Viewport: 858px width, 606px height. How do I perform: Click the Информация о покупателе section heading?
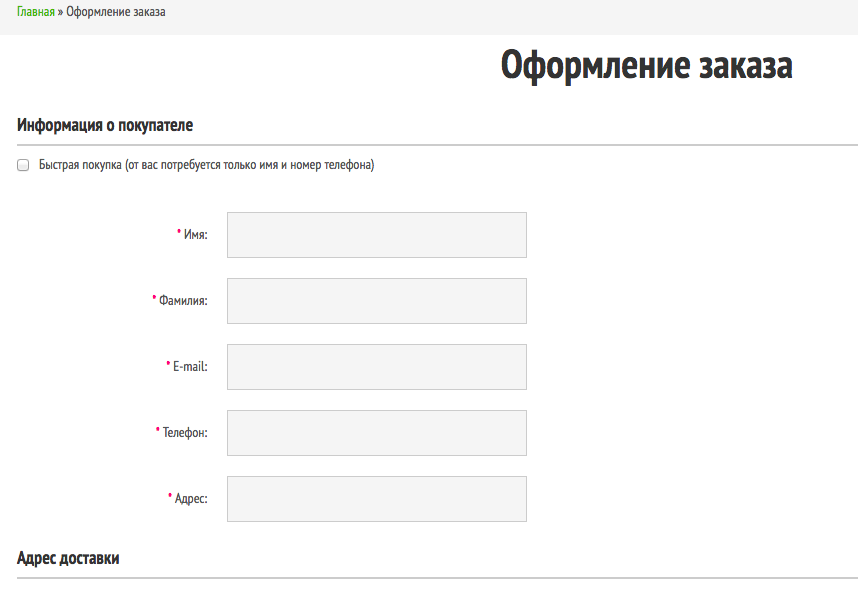coord(105,126)
